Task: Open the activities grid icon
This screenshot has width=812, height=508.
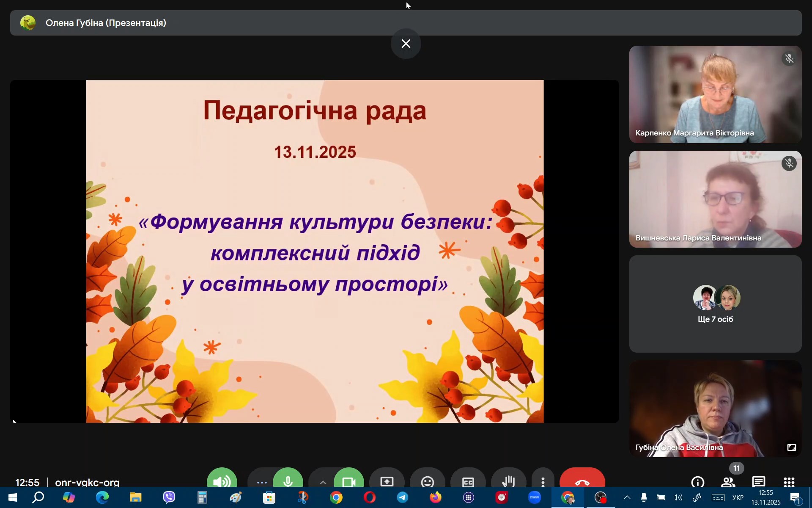Action: coord(789,481)
